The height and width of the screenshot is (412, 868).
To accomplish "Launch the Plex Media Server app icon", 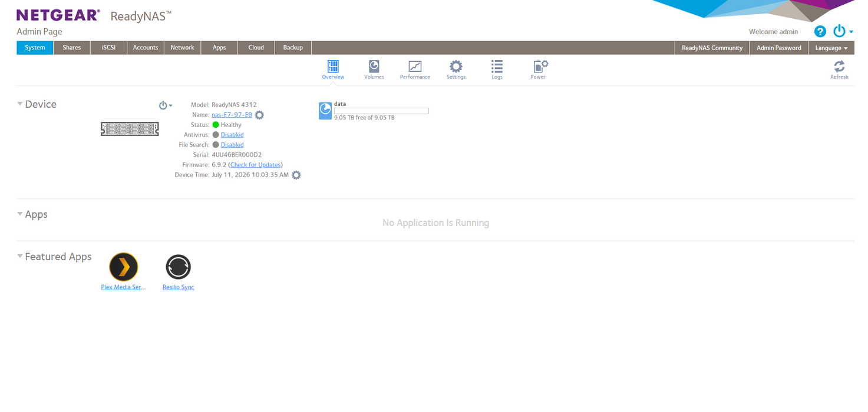I will (124, 267).
